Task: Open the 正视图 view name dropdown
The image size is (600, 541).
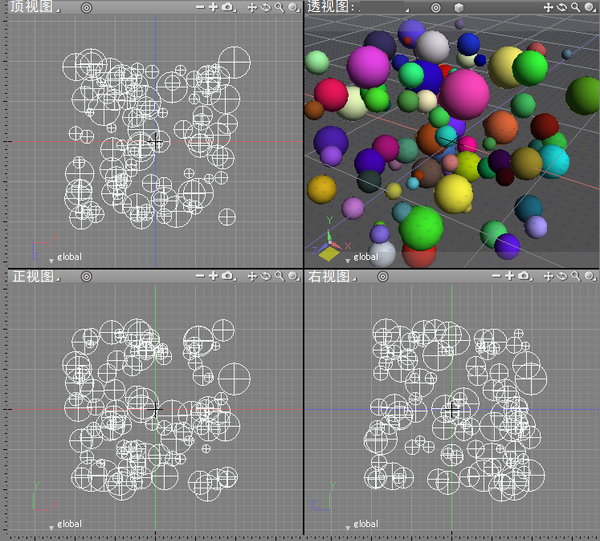Action: (36, 276)
